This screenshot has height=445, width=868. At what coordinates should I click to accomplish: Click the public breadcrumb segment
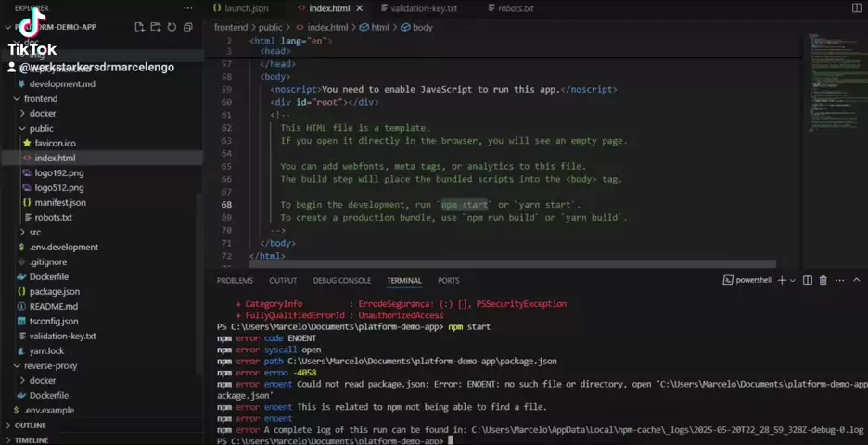(x=270, y=27)
